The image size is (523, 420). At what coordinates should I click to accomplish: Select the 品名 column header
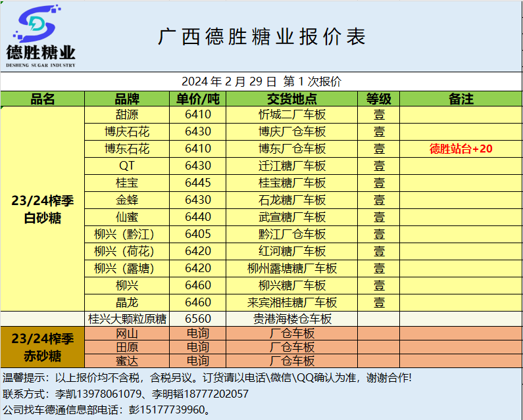click(x=43, y=99)
